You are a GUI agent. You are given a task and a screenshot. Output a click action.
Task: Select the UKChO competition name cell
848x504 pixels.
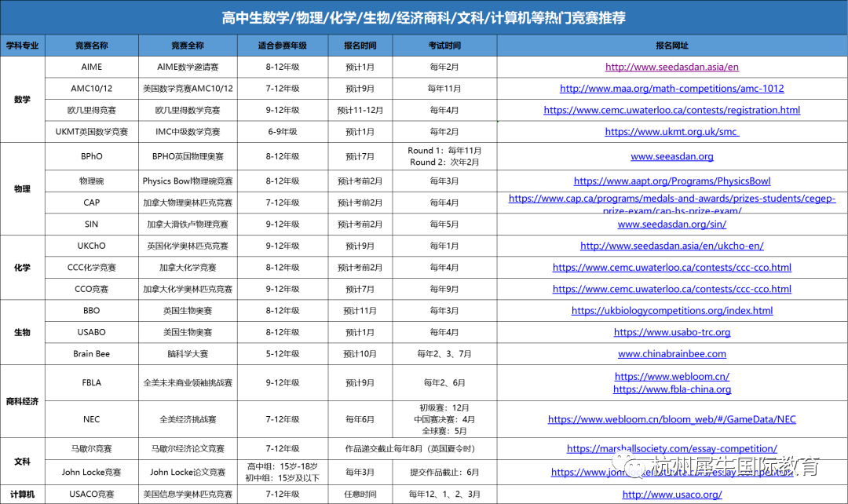point(91,246)
